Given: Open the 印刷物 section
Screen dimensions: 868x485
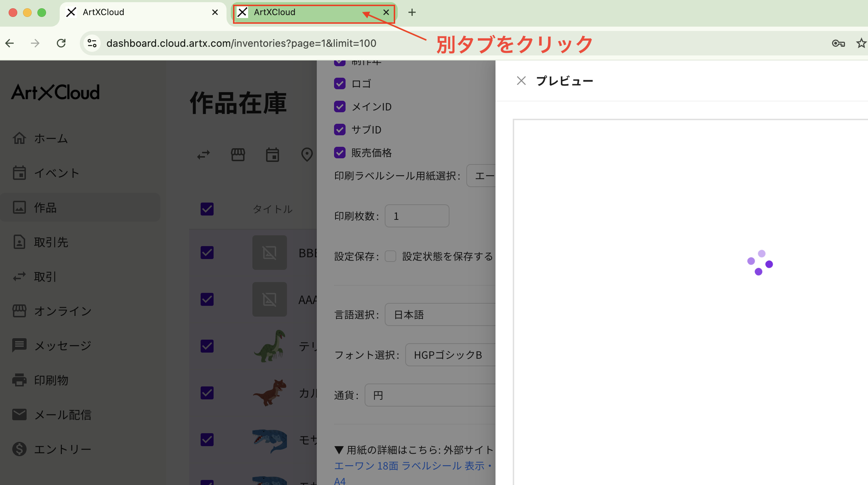Looking at the screenshot, I should tap(51, 380).
